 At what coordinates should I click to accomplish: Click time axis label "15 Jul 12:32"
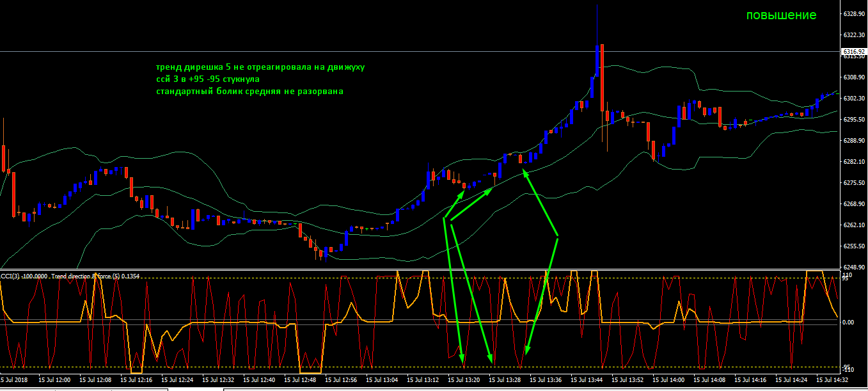tap(218, 379)
